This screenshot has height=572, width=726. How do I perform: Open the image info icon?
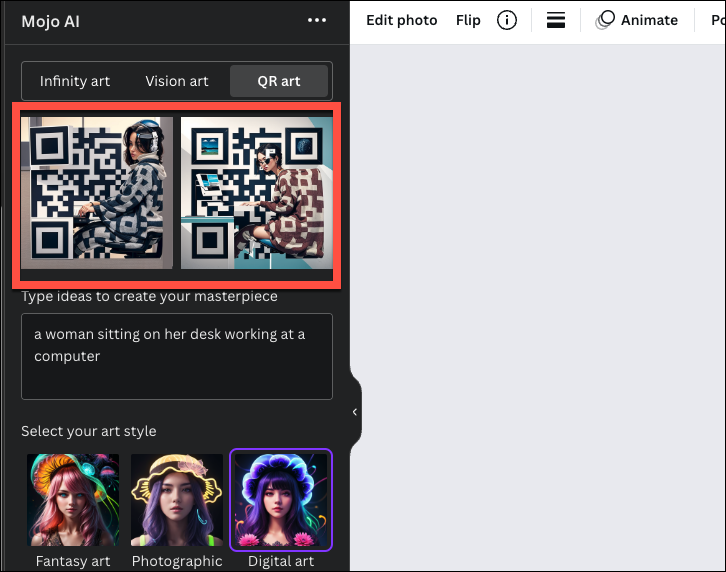507,20
